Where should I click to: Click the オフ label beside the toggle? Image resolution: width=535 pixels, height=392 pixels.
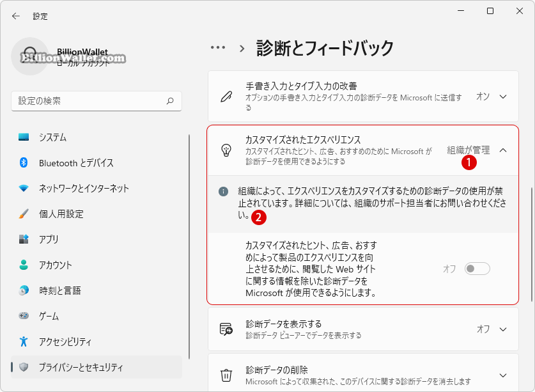point(450,269)
